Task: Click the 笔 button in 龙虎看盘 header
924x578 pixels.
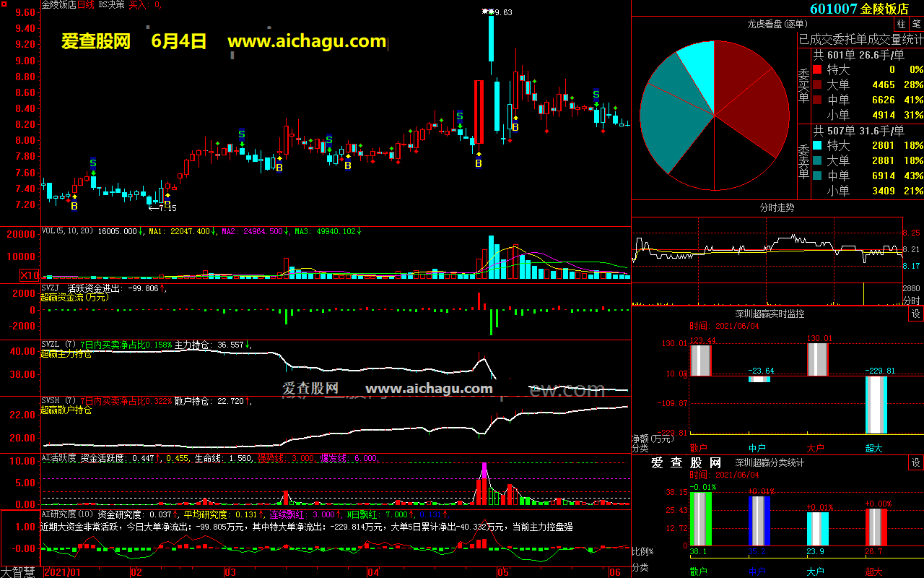Action: click(x=916, y=24)
